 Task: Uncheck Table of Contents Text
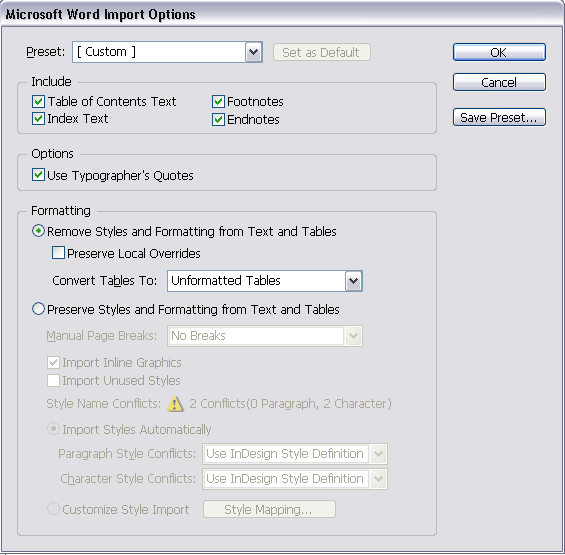point(38,102)
